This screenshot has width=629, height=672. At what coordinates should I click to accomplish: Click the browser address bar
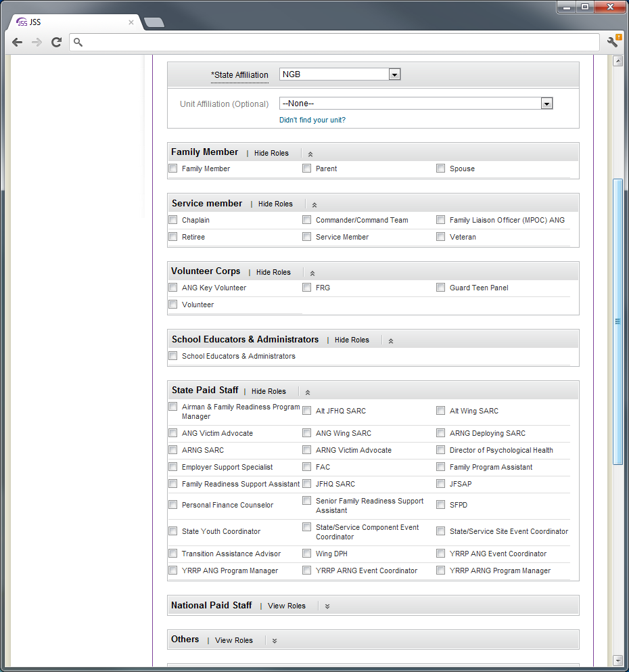pyautogui.click(x=334, y=42)
